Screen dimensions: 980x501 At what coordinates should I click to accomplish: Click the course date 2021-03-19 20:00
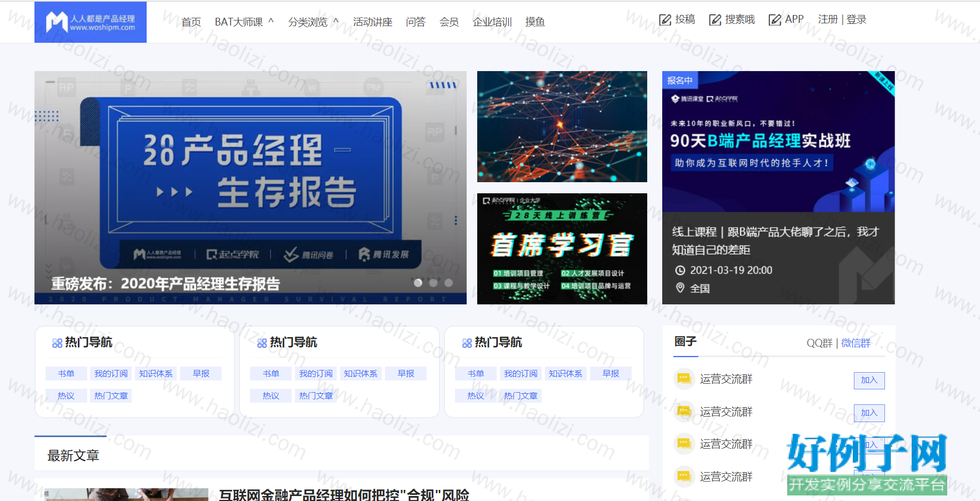coord(731,270)
